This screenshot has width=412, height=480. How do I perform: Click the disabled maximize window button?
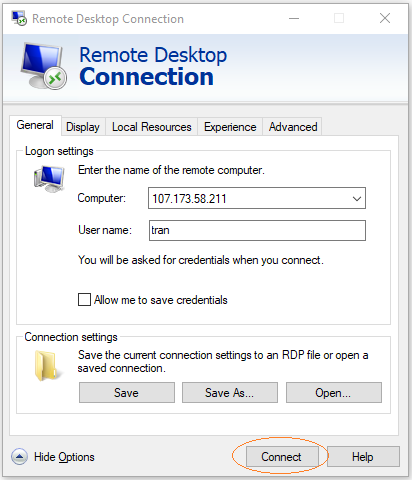(339, 18)
